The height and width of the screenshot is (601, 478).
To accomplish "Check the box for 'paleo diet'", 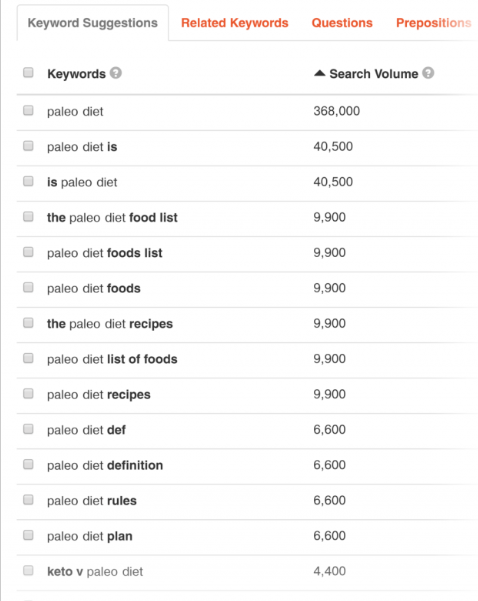I will (28, 110).
